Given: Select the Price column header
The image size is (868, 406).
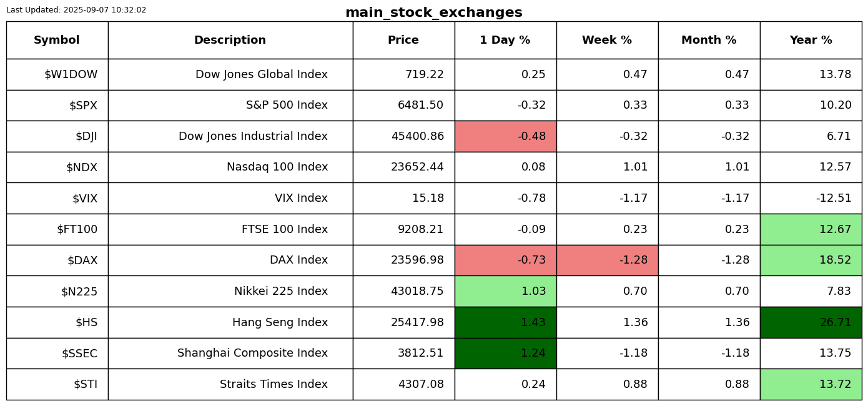Looking at the screenshot, I should click(x=403, y=40).
